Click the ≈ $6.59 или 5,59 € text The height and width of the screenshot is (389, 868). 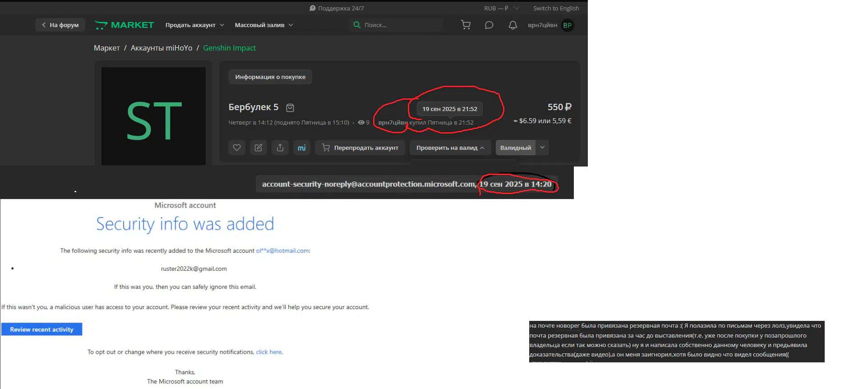tap(542, 121)
